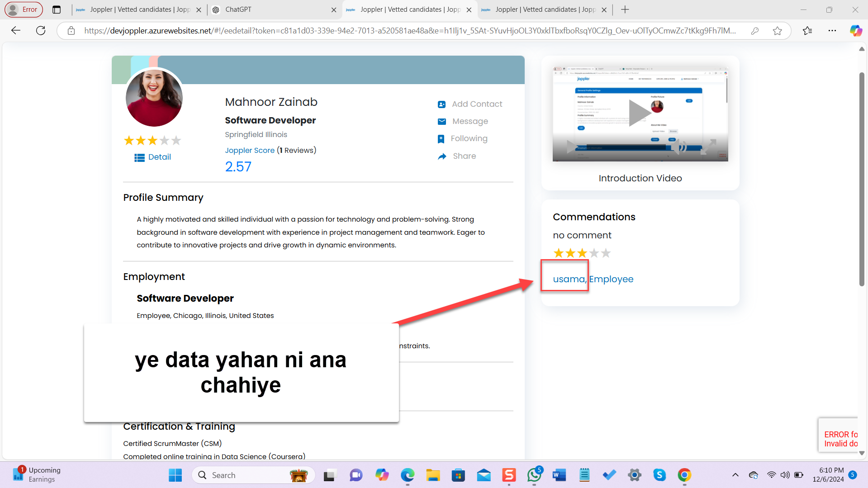Open File Explorer from taskbar
The height and width of the screenshot is (488, 868).
pyautogui.click(x=433, y=475)
